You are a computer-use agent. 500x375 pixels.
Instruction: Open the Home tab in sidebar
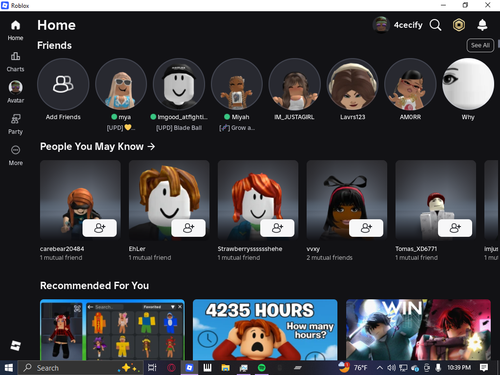pos(15,30)
